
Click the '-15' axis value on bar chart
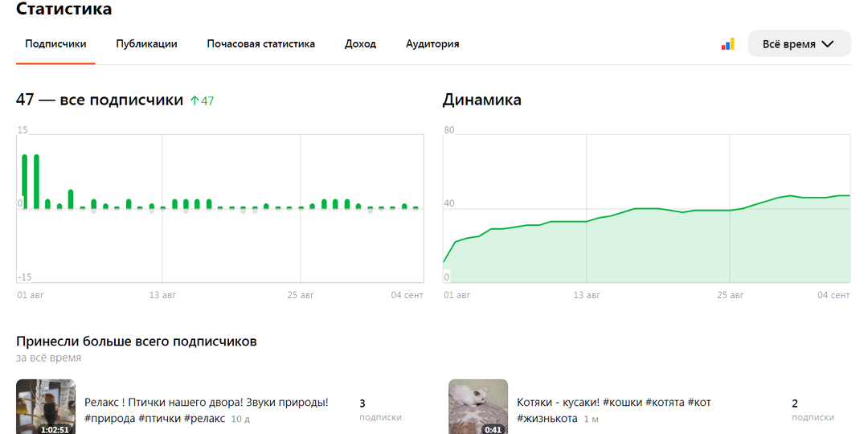(x=23, y=277)
